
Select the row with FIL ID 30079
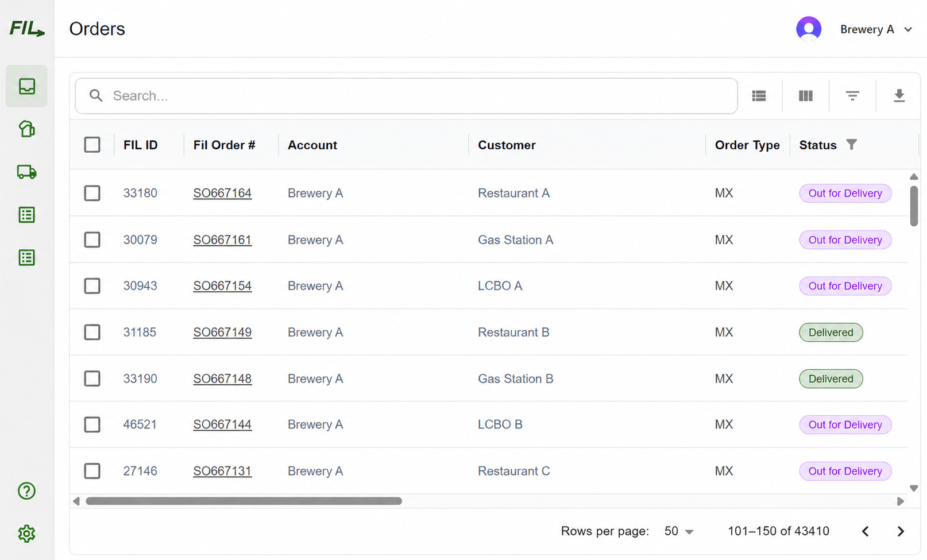(92, 240)
